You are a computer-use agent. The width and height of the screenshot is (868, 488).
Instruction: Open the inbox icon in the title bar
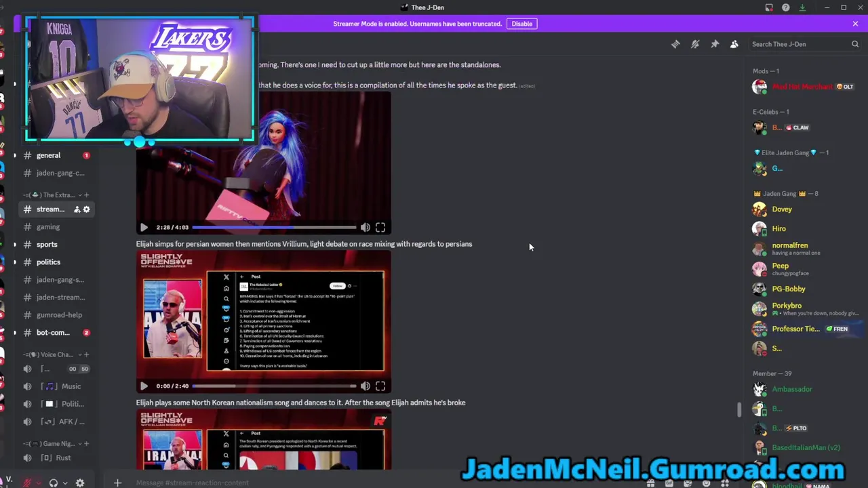pyautogui.click(x=769, y=7)
